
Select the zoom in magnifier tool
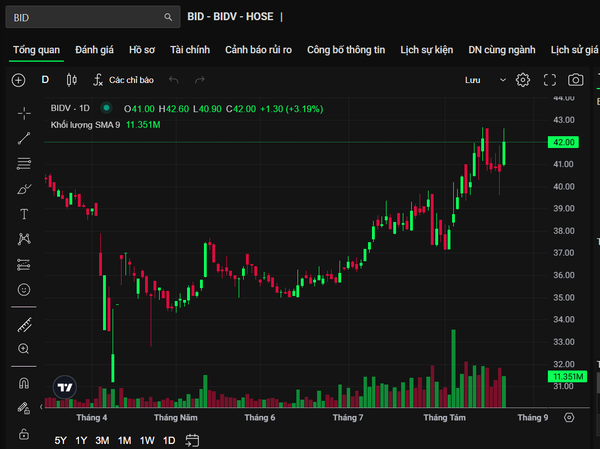point(23,349)
